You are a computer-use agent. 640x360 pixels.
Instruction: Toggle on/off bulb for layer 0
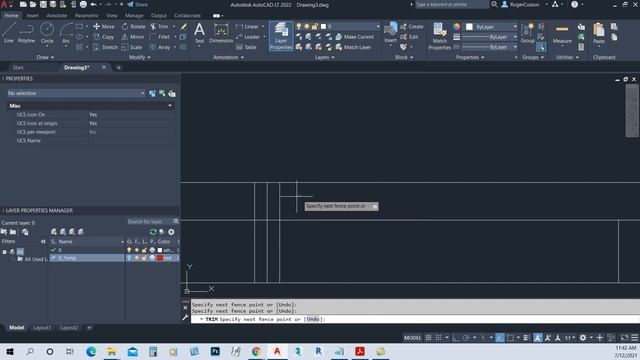pyautogui.click(x=129, y=250)
